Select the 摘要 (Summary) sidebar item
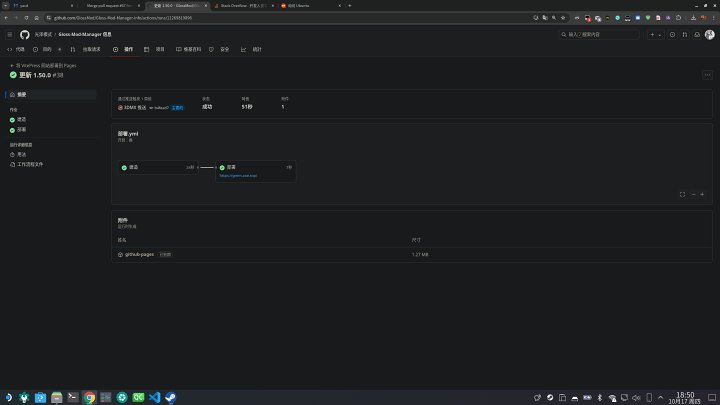 pyautogui.click(x=22, y=94)
